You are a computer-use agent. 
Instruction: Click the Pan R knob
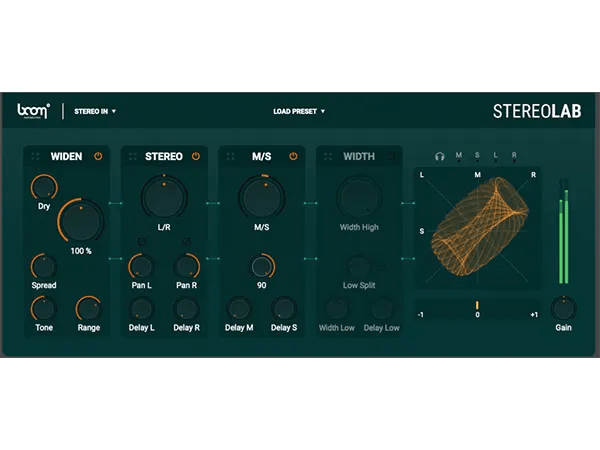pos(186,266)
